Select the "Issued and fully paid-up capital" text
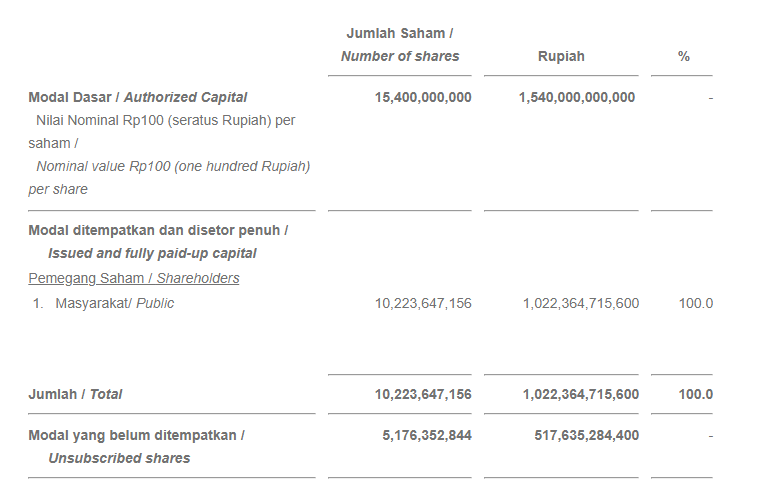Viewport: 766px width, 501px height. [x=152, y=253]
